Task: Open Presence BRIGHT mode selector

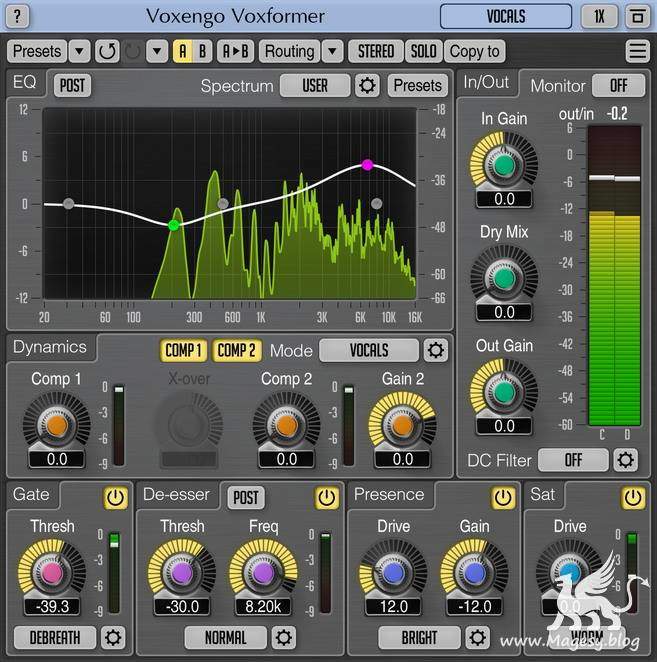Action: [x=419, y=637]
